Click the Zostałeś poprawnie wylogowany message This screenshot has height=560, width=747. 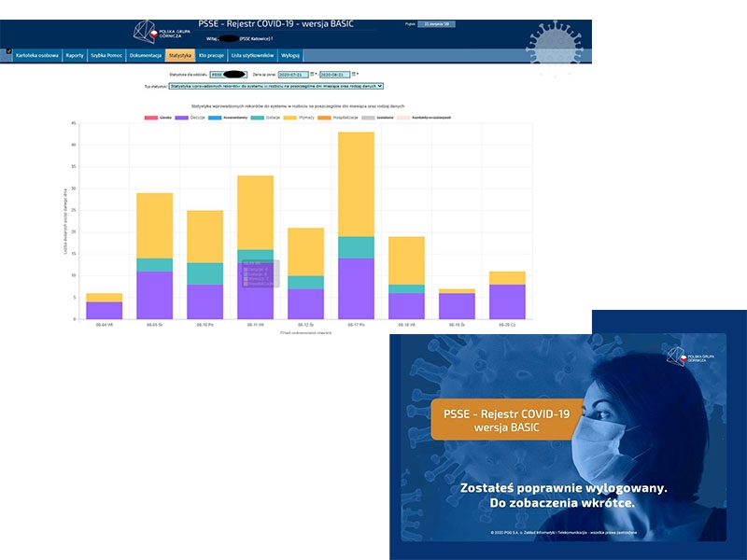563,487
